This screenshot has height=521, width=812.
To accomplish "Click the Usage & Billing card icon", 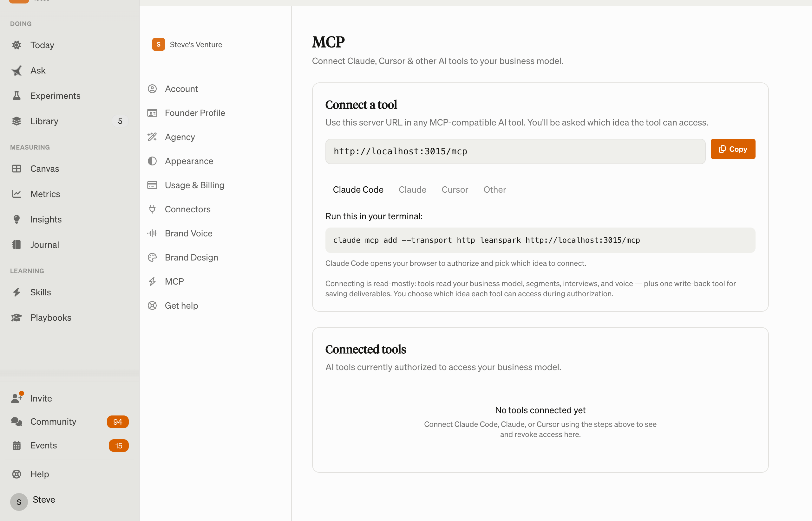I will 152,185.
